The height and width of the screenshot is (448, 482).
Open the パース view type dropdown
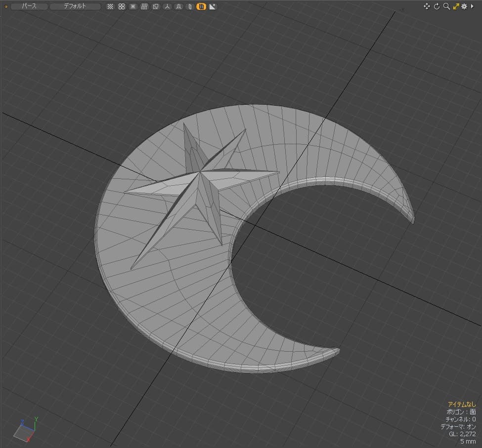(x=29, y=6)
